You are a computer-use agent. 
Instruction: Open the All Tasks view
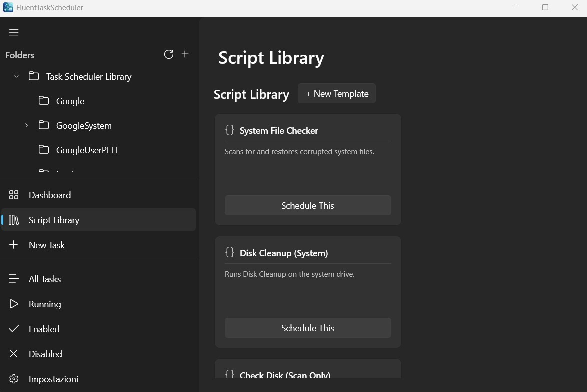[45, 279]
